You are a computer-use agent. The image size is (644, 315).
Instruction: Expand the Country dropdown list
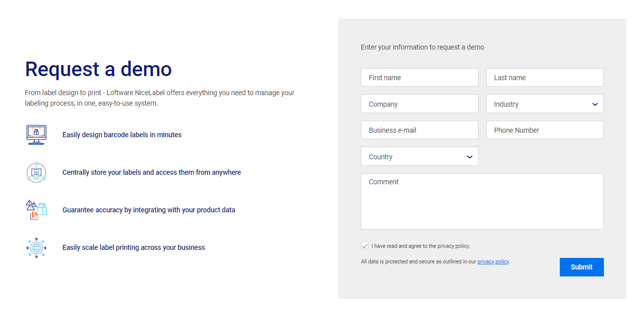point(419,157)
